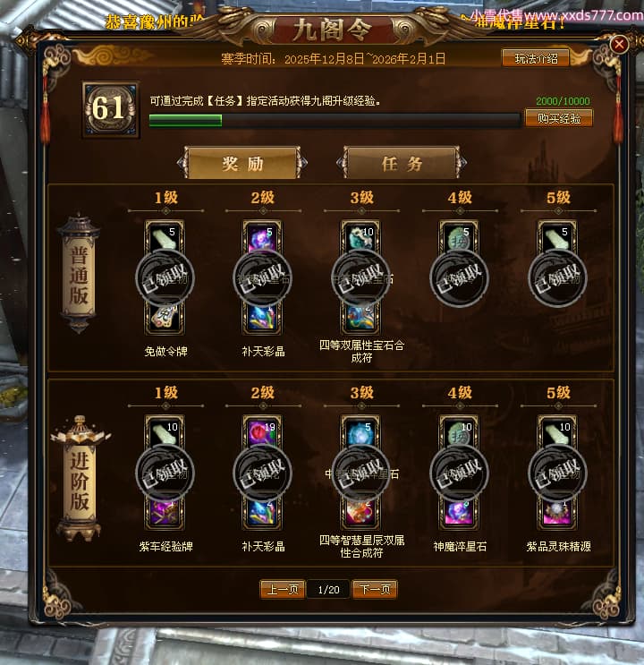Click the level 61 badge
Image resolution: width=644 pixels, height=665 pixels.
(x=111, y=109)
